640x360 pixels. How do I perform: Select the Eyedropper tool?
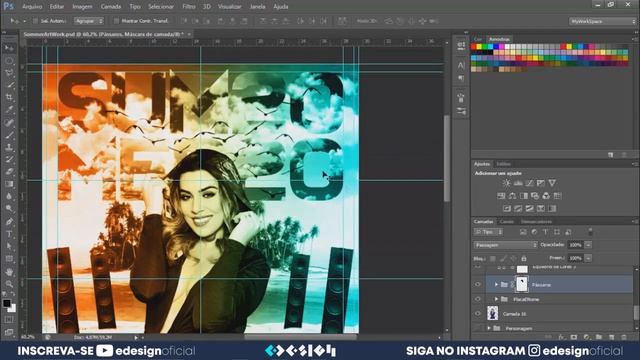[x=9, y=110]
